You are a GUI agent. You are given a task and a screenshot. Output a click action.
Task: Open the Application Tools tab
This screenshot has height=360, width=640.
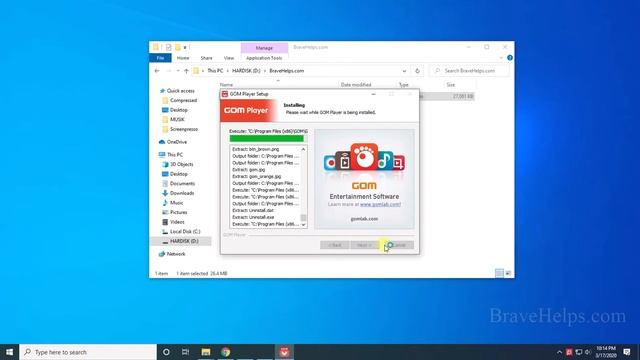point(264,58)
